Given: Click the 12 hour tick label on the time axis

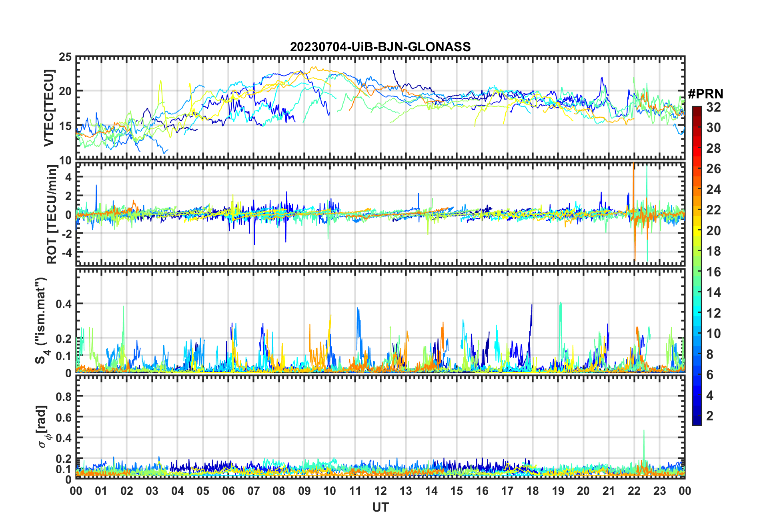Looking at the screenshot, I should point(380,491).
